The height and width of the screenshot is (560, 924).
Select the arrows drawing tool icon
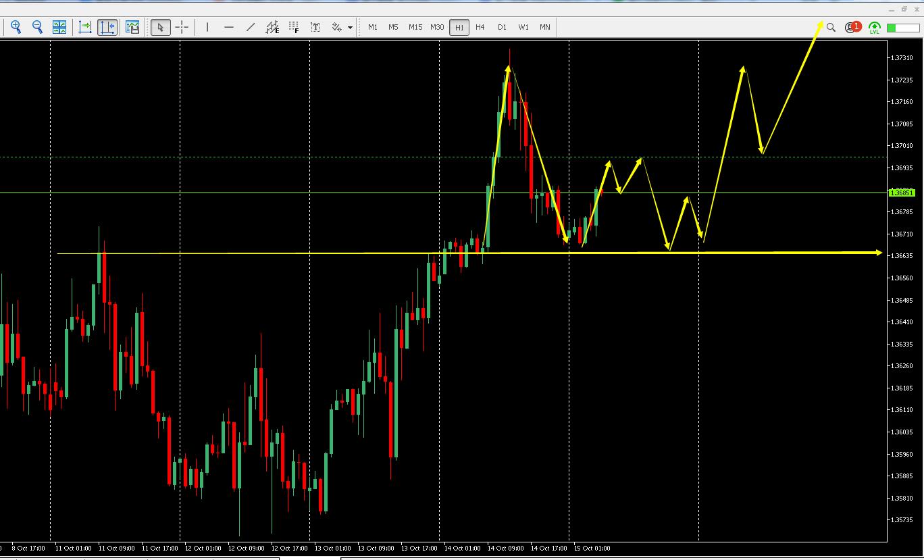click(x=337, y=27)
